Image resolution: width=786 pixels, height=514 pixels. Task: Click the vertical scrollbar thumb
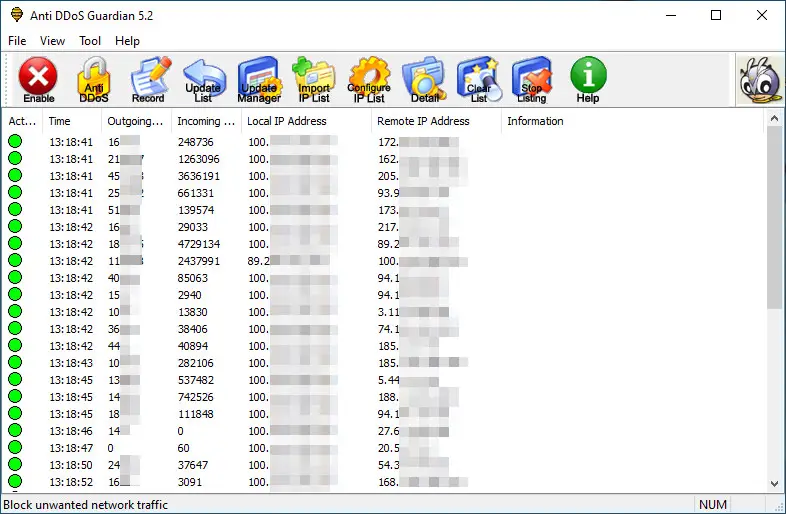[x=774, y=217]
